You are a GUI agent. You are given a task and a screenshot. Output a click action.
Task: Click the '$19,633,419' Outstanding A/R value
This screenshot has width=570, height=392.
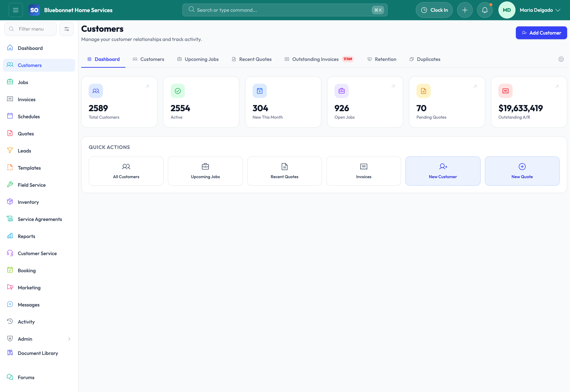click(520, 108)
